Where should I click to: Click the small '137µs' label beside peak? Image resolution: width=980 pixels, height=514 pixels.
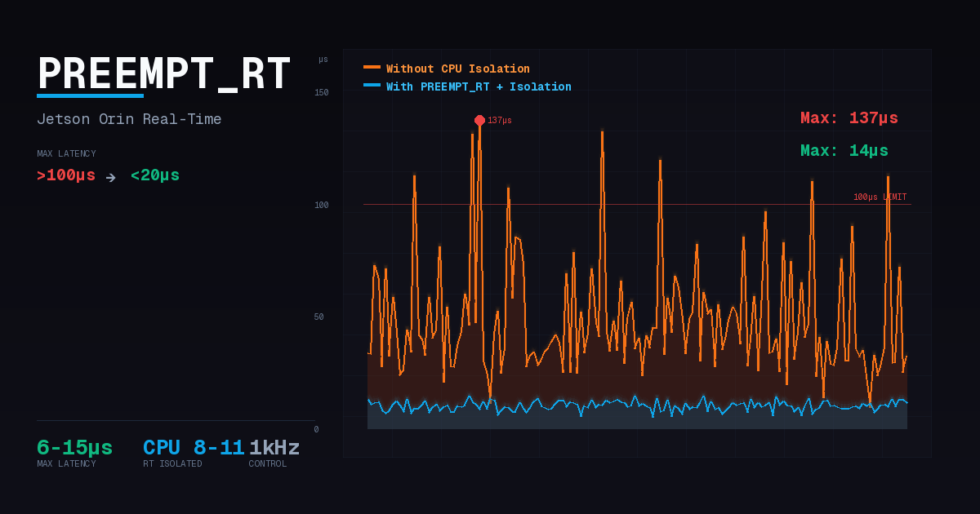click(x=500, y=121)
